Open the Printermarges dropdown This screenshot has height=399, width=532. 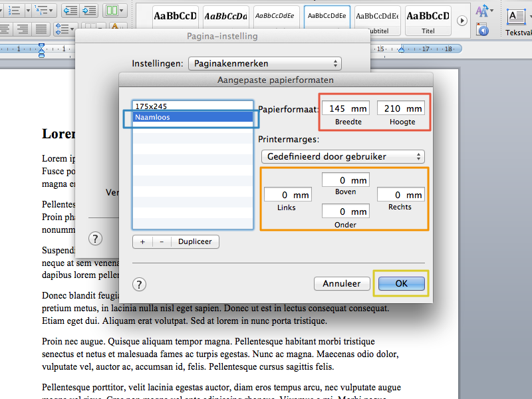[342, 156]
